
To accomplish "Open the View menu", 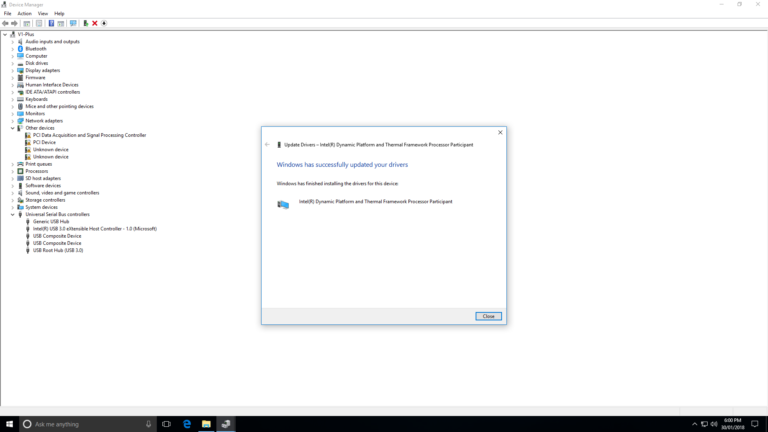I will click(x=43, y=14).
